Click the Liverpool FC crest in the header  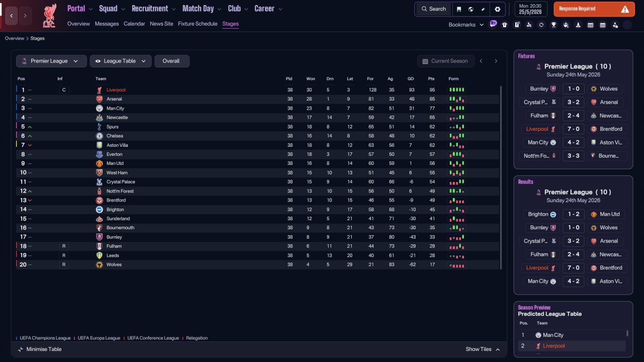coord(49,16)
